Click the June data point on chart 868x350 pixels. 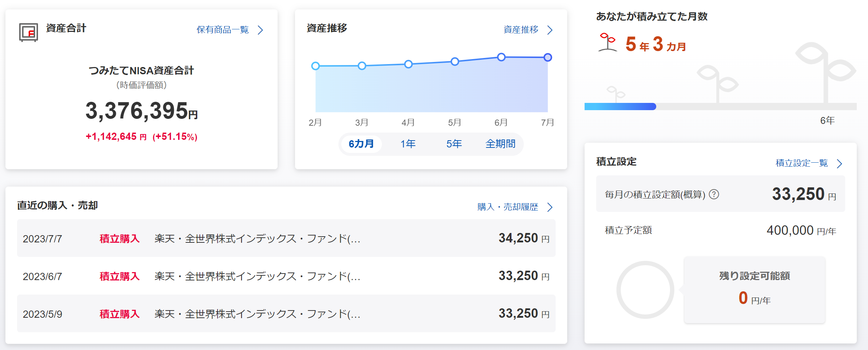[x=501, y=57]
